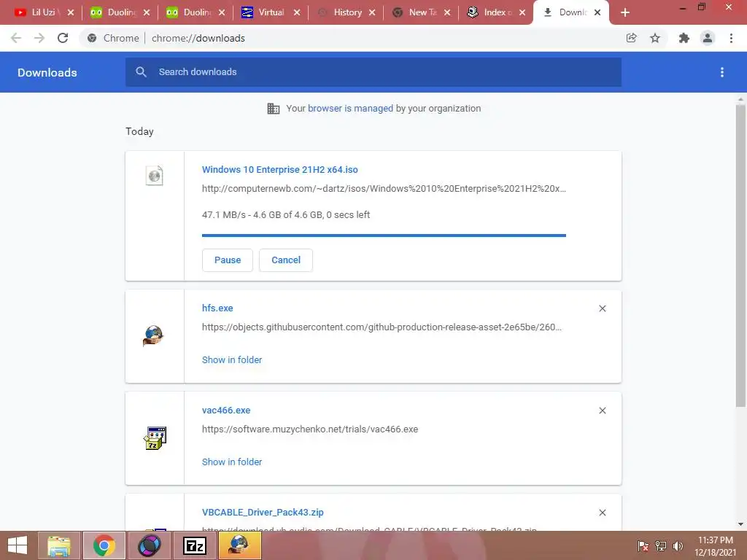The height and width of the screenshot is (560, 747).
Task: Click the search magnifier icon in Downloads
Action: click(x=141, y=72)
